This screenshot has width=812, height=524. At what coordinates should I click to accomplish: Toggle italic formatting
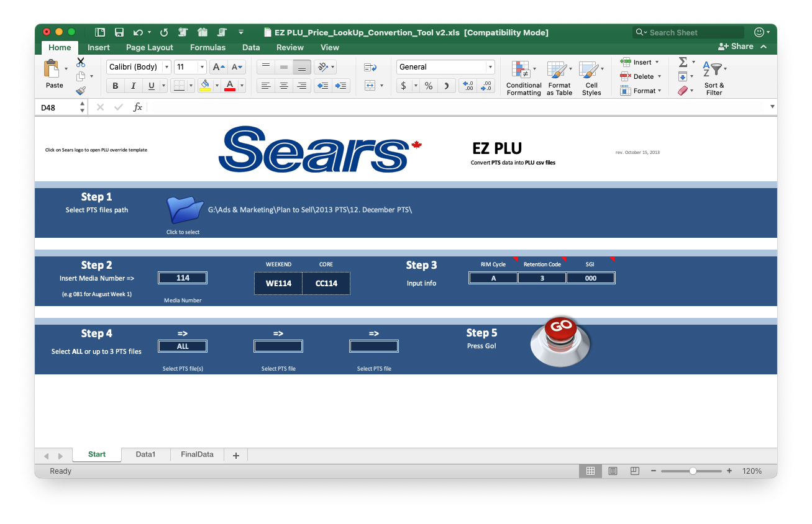133,86
